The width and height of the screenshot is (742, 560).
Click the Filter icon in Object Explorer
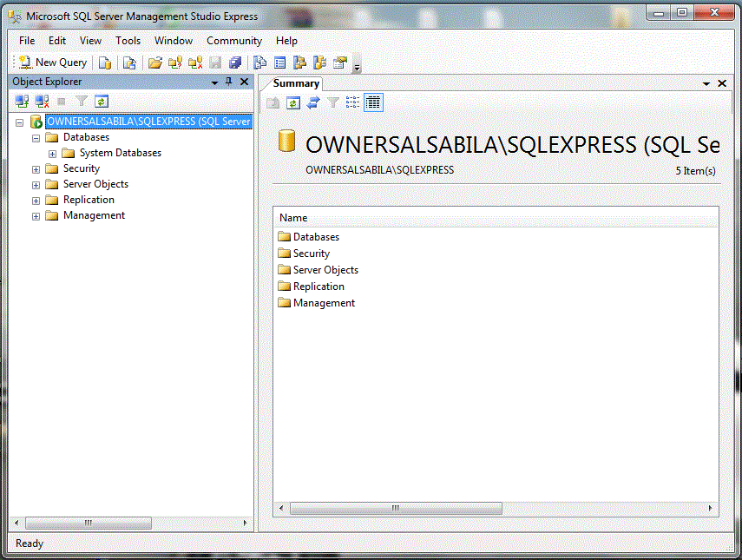tap(82, 102)
